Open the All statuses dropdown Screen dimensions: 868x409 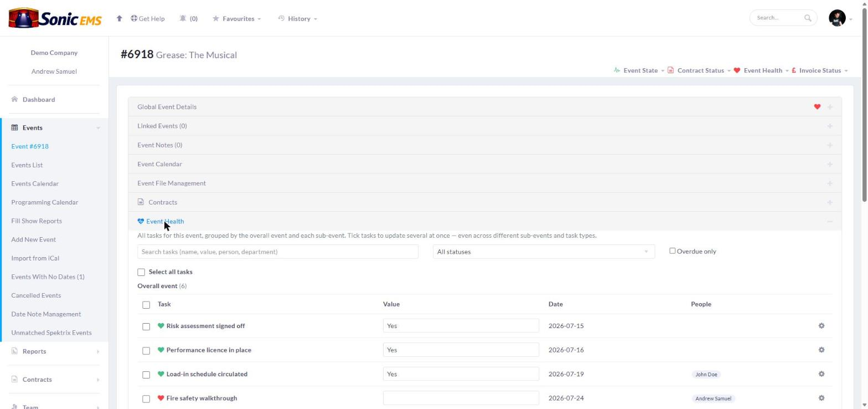pos(544,252)
